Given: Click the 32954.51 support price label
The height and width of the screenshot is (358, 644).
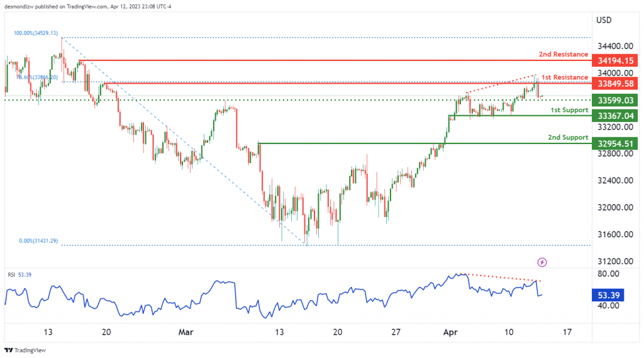Looking at the screenshot, I should coord(615,144).
